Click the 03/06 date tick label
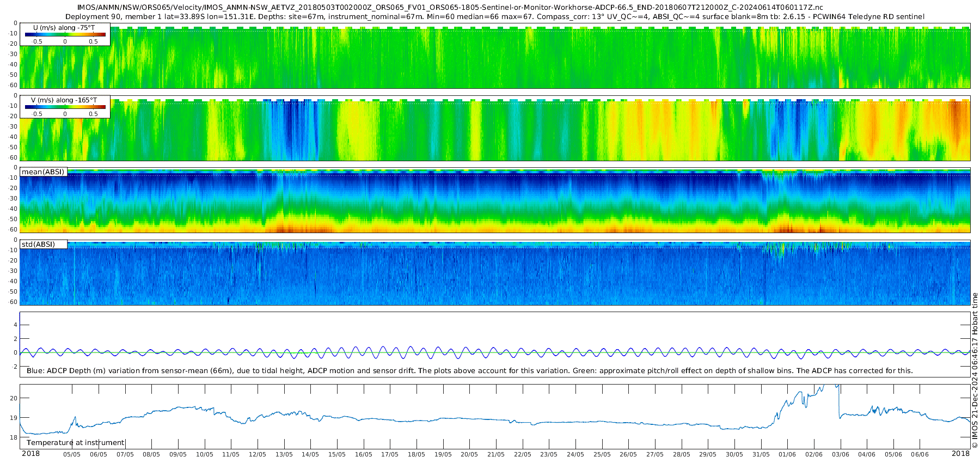980x463 pixels. click(840, 454)
